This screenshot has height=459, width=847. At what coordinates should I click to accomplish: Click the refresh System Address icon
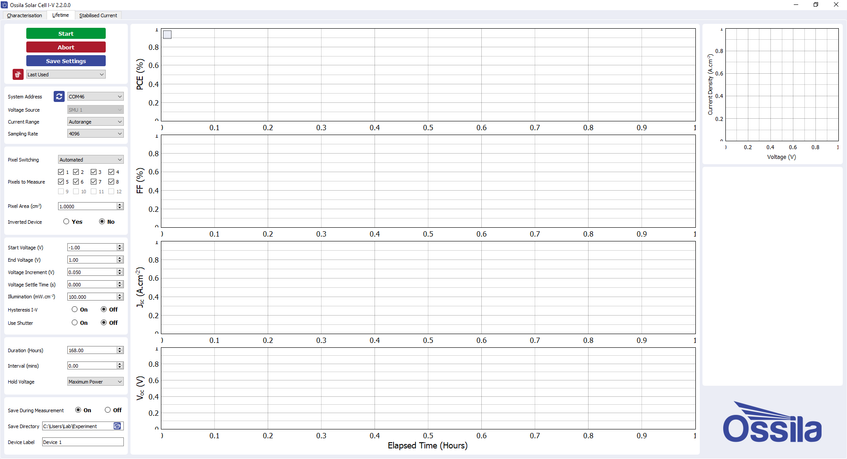[59, 97]
